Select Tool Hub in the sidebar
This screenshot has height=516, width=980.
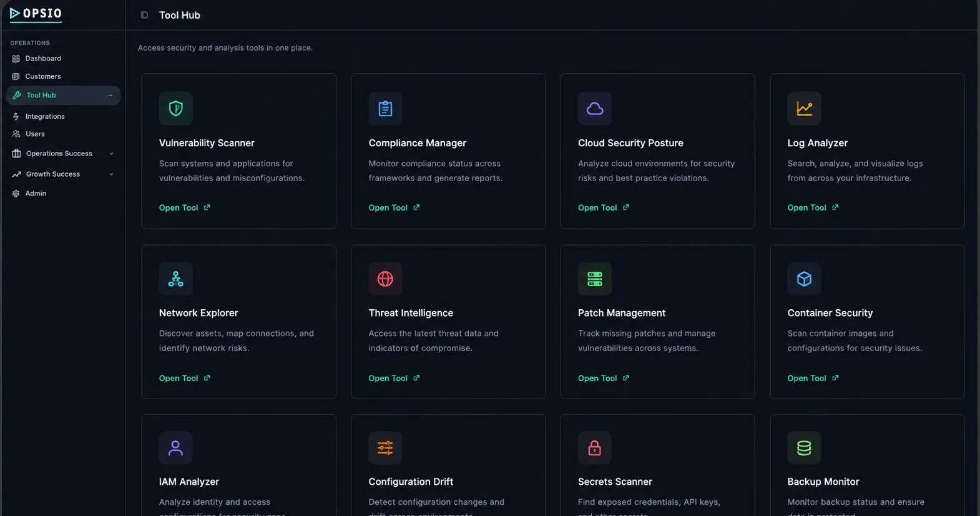pos(63,96)
